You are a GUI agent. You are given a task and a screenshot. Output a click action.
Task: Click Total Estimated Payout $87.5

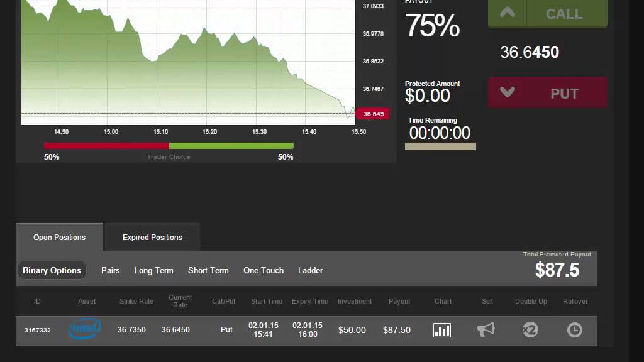(557, 270)
